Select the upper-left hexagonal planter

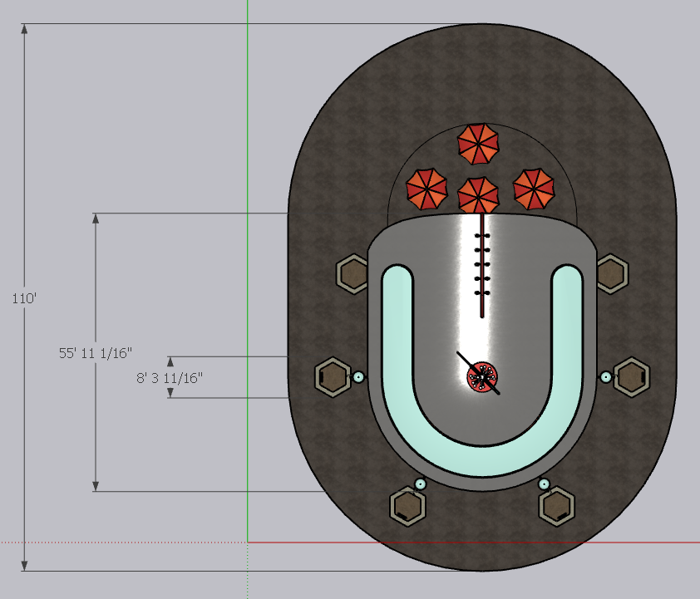click(352, 274)
